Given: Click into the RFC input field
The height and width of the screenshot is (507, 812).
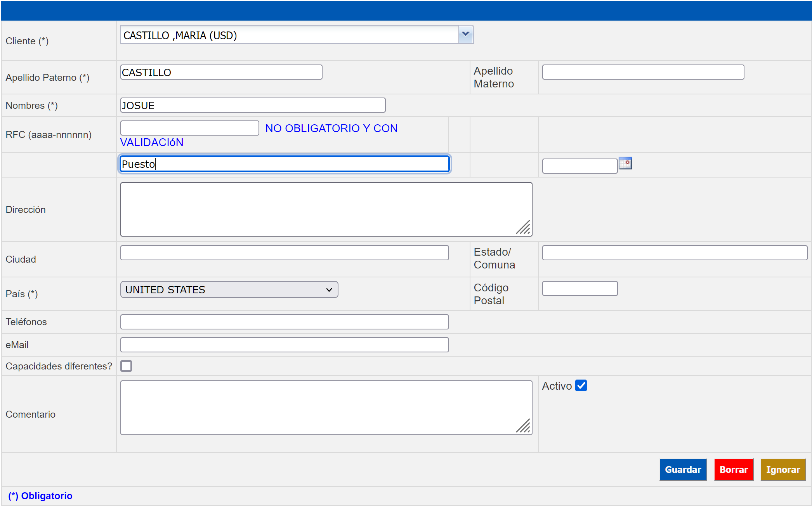Looking at the screenshot, I should pyautogui.click(x=189, y=128).
